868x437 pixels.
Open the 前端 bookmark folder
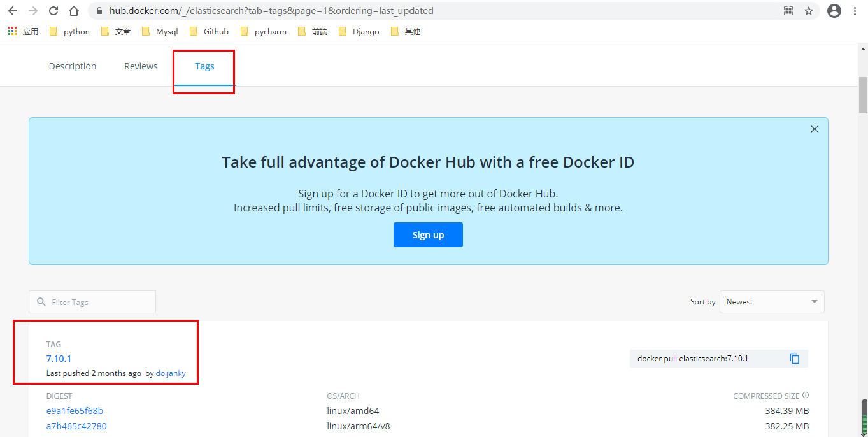[313, 31]
